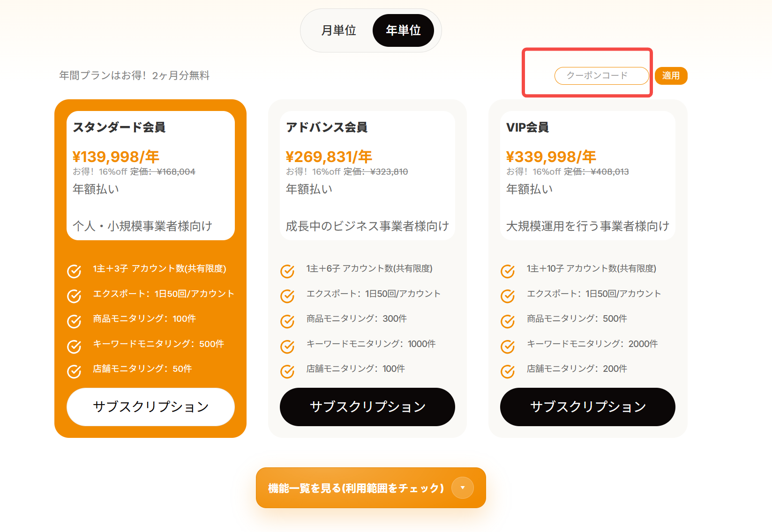Click check icon beside キーワードモニタリング:500件

pyautogui.click(x=74, y=346)
